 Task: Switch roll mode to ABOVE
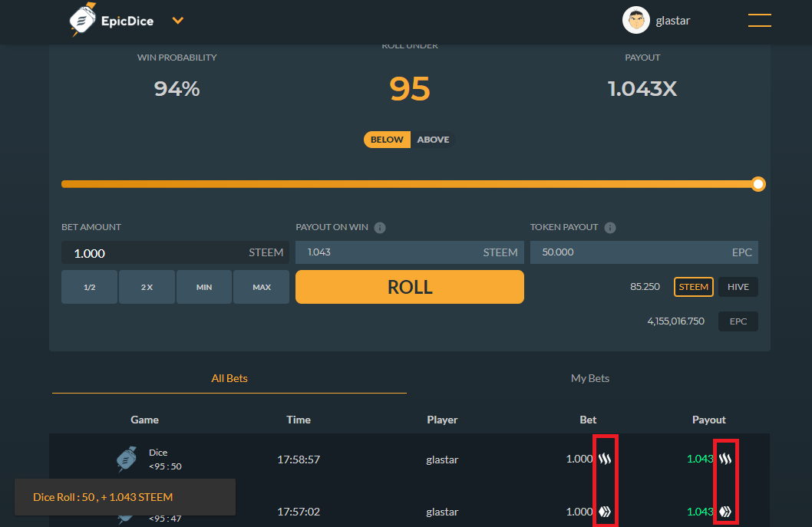click(433, 140)
